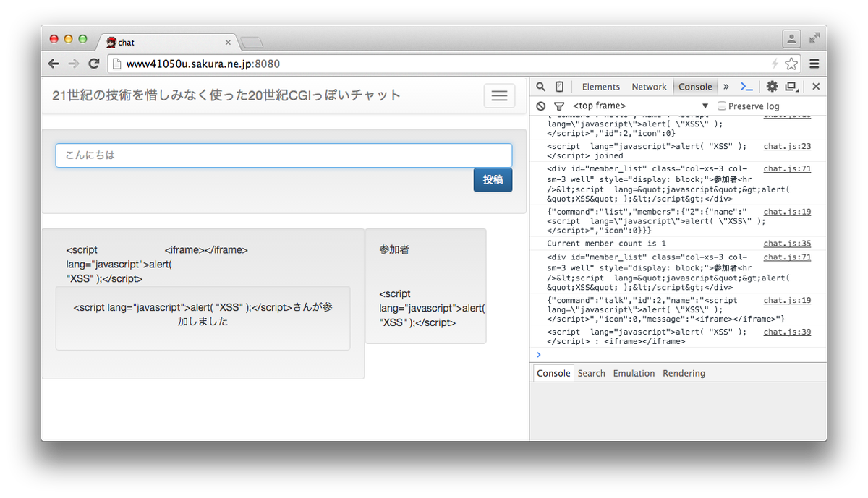868x498 pixels.
Task: Open source link chat.js:23
Action: [x=787, y=147]
